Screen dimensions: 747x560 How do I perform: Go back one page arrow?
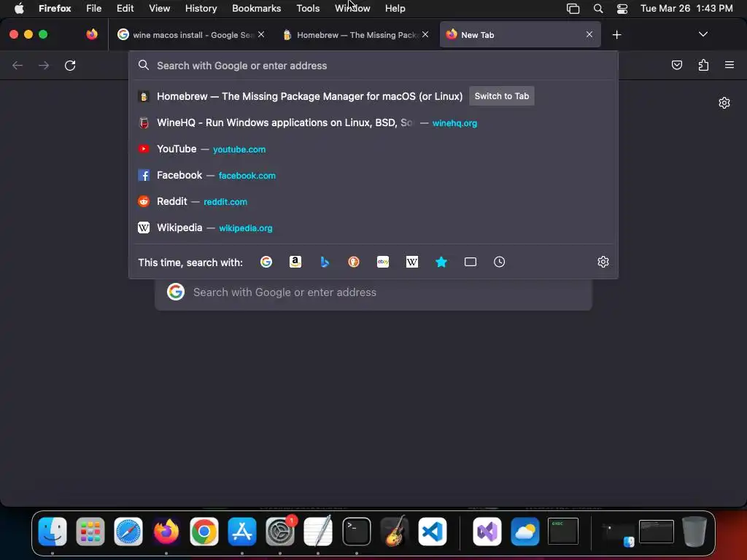18,65
